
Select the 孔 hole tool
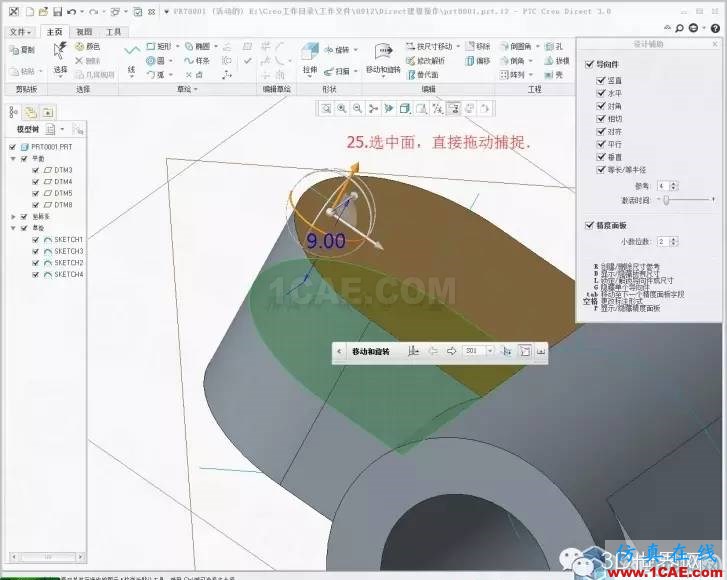point(554,46)
